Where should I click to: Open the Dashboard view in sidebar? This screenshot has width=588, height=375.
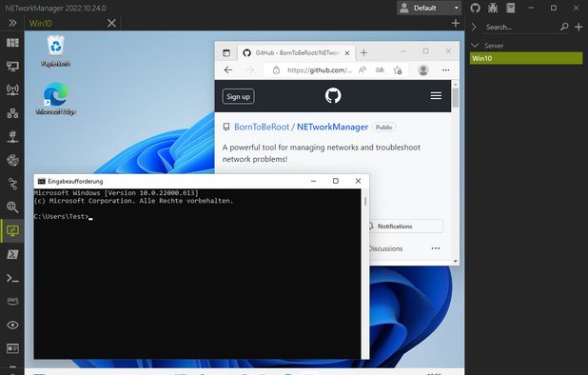(x=12, y=43)
